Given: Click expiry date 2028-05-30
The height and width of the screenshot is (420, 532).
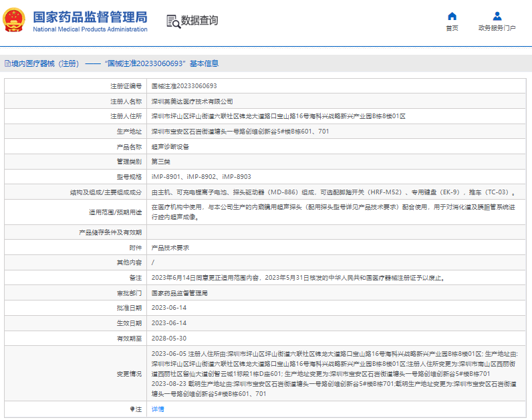Looking at the screenshot, I should tap(169, 339).
